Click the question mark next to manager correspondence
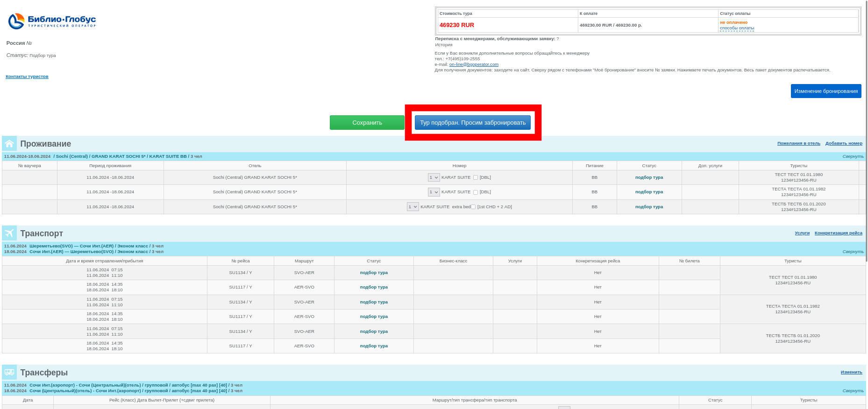Image resolution: width=868 pixels, height=409 pixels. pos(557,39)
